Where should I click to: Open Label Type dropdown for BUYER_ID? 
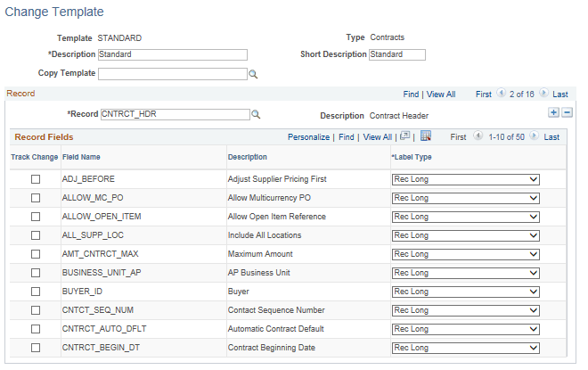pos(466,292)
